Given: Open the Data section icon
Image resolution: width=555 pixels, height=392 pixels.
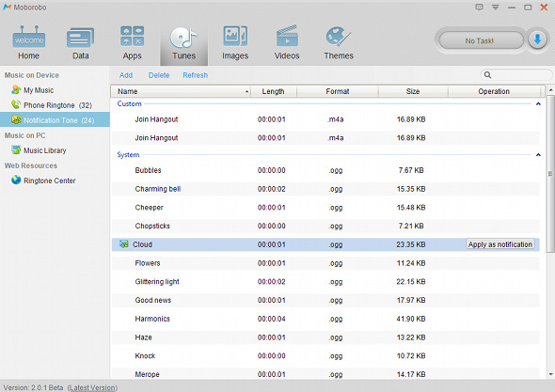Looking at the screenshot, I should pyautogui.click(x=80, y=38).
